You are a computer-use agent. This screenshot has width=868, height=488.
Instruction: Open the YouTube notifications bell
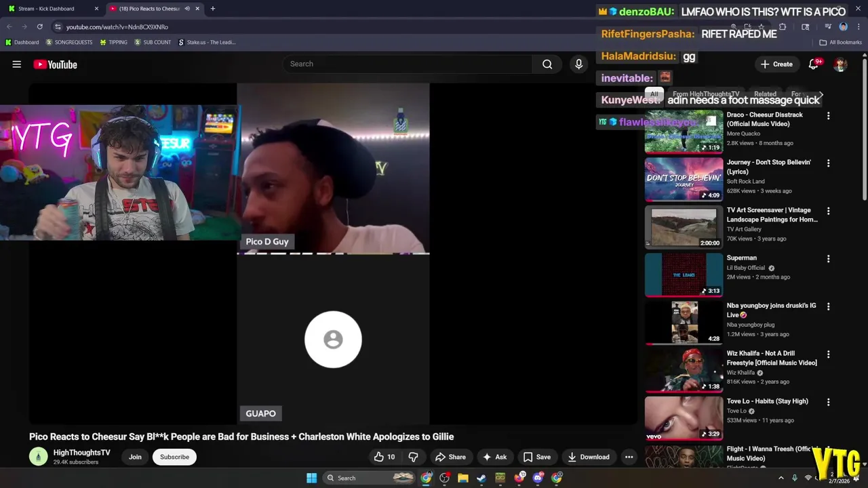(813, 64)
